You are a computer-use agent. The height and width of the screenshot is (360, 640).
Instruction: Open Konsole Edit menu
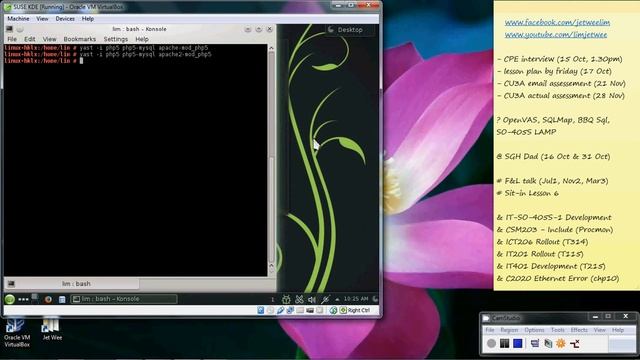pos(29,39)
